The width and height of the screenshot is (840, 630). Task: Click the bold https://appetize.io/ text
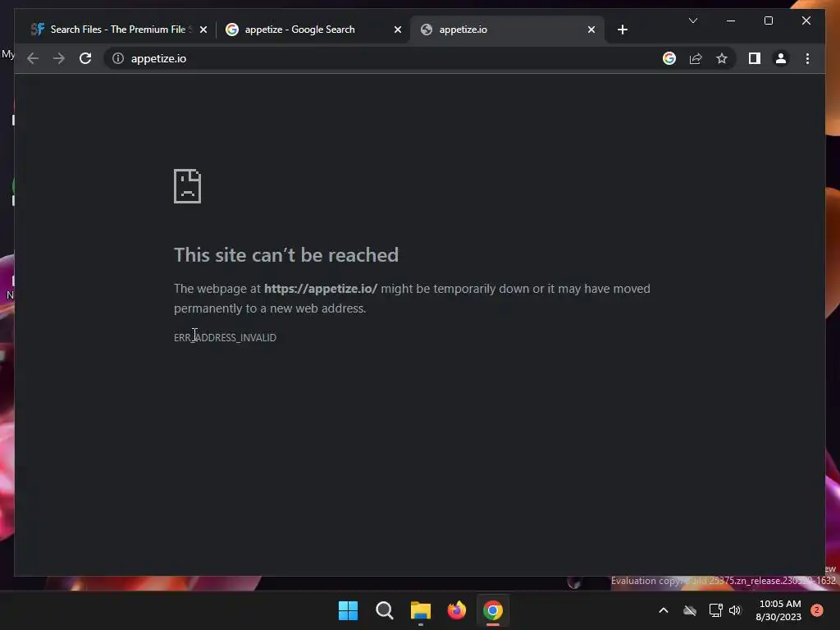click(x=321, y=289)
